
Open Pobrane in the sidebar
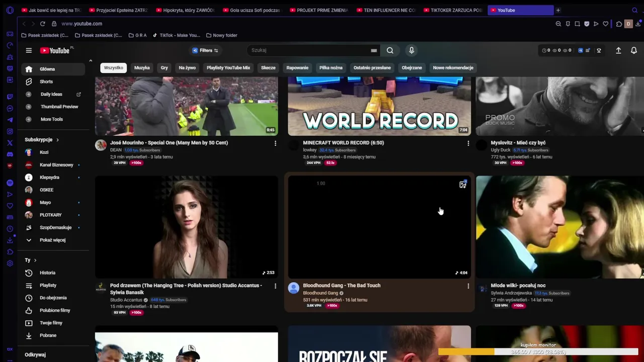pos(53,335)
